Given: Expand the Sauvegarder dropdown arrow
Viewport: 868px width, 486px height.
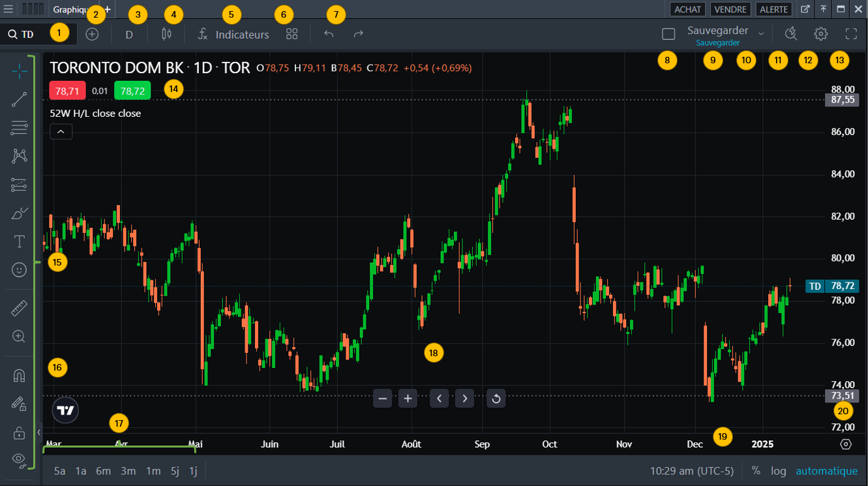Looking at the screenshot, I should [x=761, y=33].
